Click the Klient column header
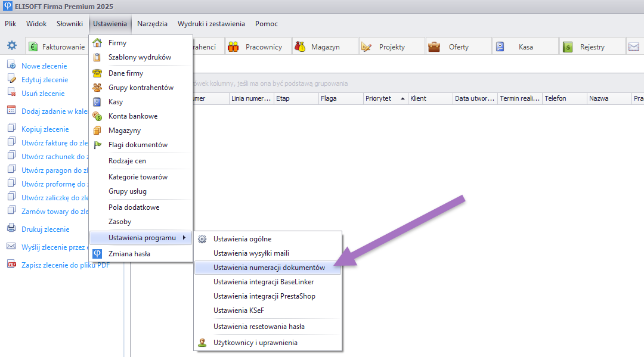Image resolution: width=644 pixels, height=357 pixels. (419, 98)
